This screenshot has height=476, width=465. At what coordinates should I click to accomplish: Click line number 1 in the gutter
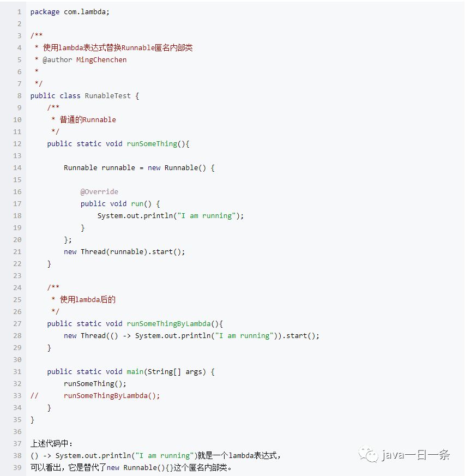click(x=19, y=12)
